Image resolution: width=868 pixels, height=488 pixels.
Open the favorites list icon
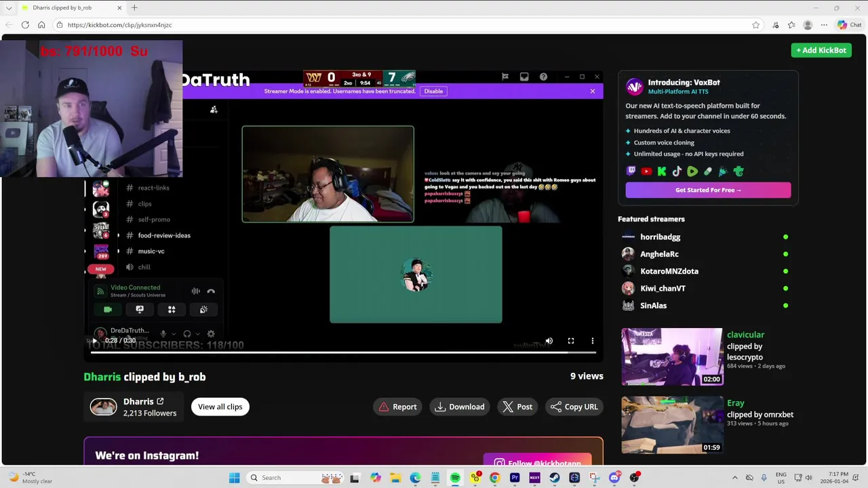coord(791,25)
